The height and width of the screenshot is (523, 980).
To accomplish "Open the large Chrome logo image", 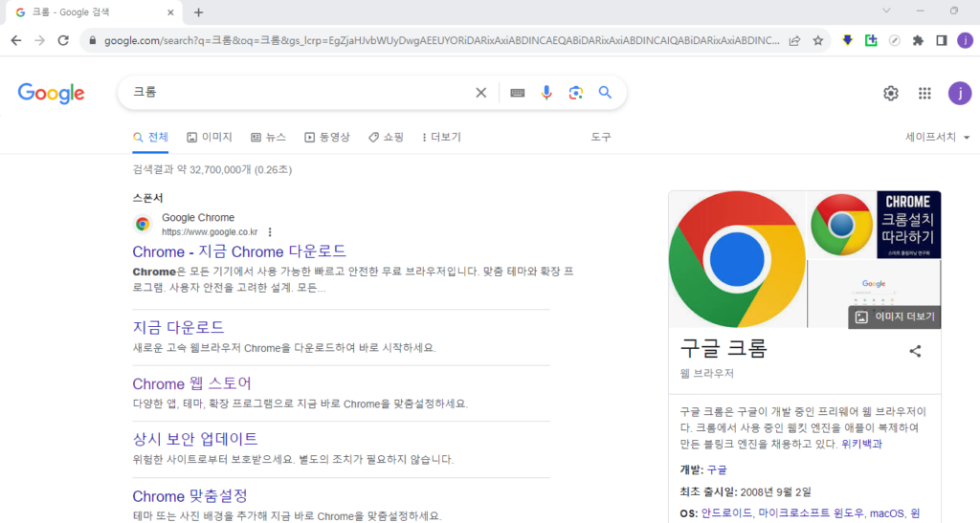I will coord(737,259).
